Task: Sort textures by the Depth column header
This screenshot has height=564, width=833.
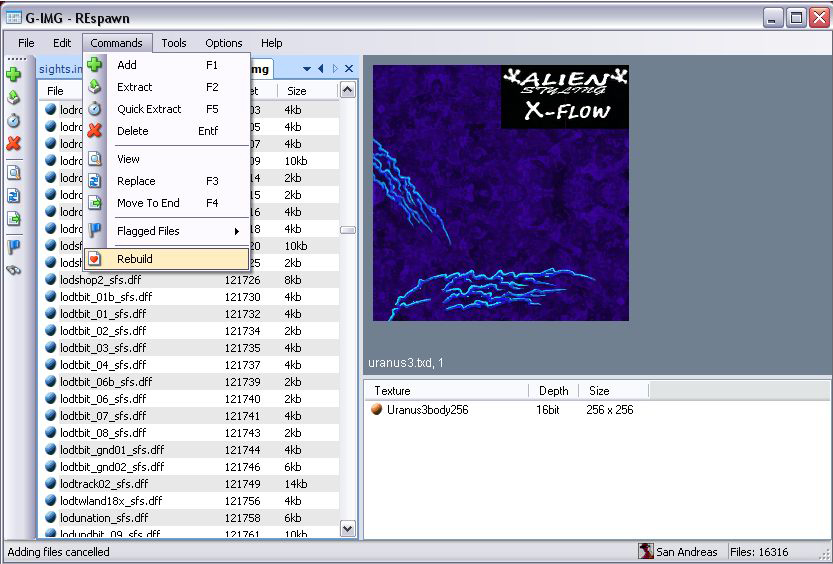Action: (x=553, y=391)
